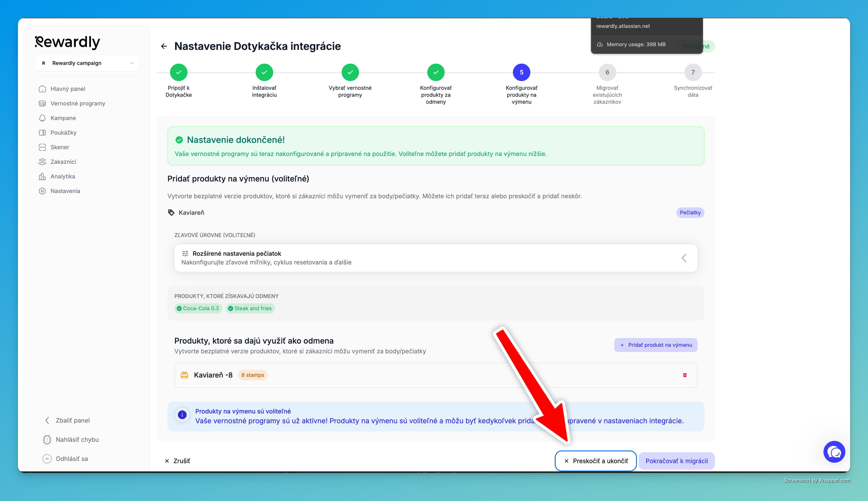The height and width of the screenshot is (501, 868).
Task: Click the Steak and fries product chip
Action: pos(250,308)
